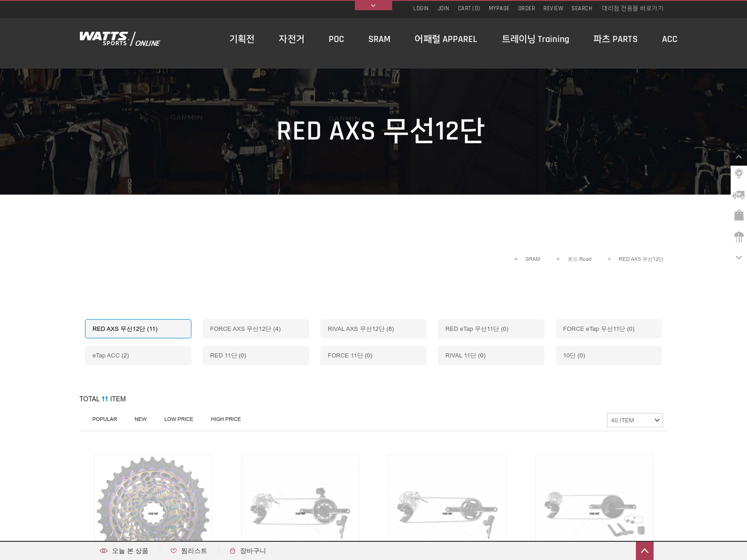
Task: Open the 어패럴 APPAREL menu
Action: pos(446,39)
